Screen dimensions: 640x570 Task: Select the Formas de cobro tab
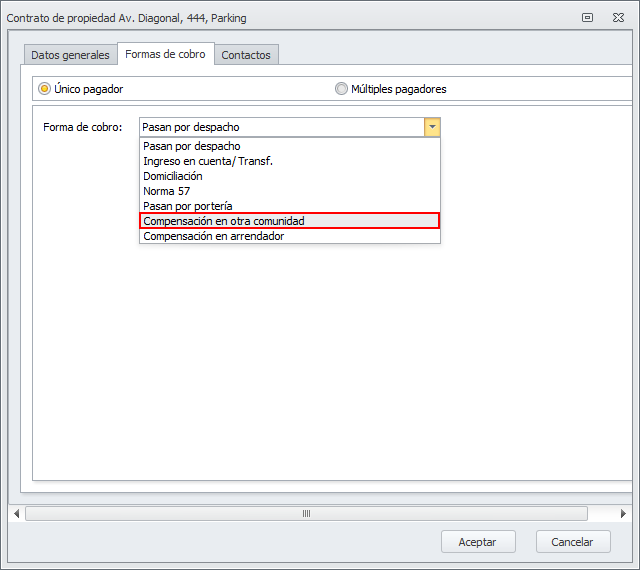165,54
